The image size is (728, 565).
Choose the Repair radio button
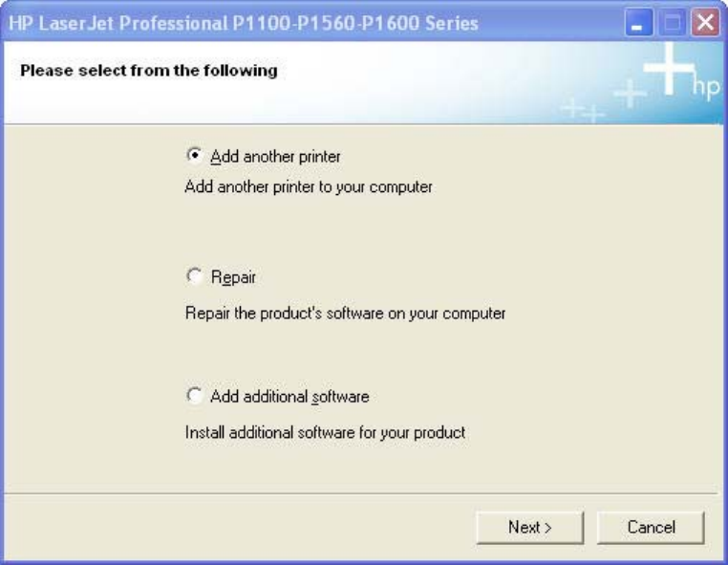(195, 277)
